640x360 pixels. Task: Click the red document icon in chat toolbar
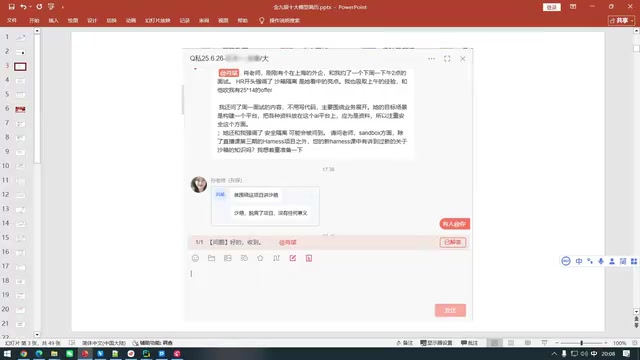coord(309,258)
